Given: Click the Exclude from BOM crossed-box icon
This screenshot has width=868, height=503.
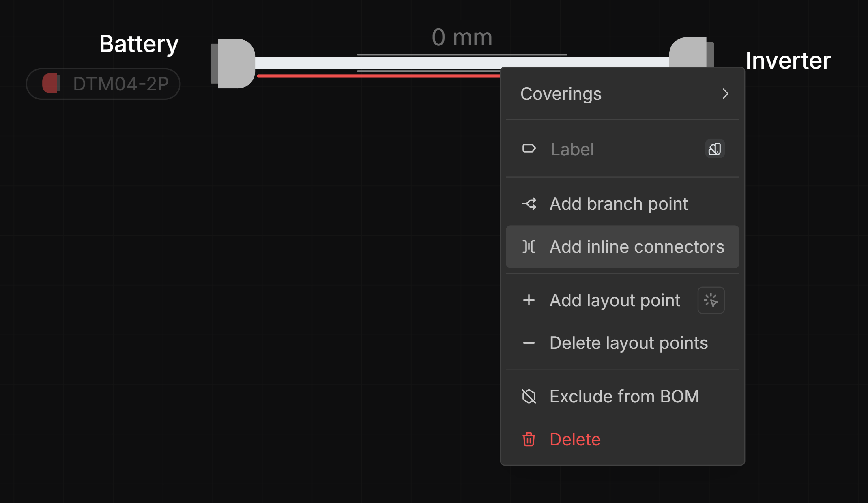Looking at the screenshot, I should (x=529, y=396).
